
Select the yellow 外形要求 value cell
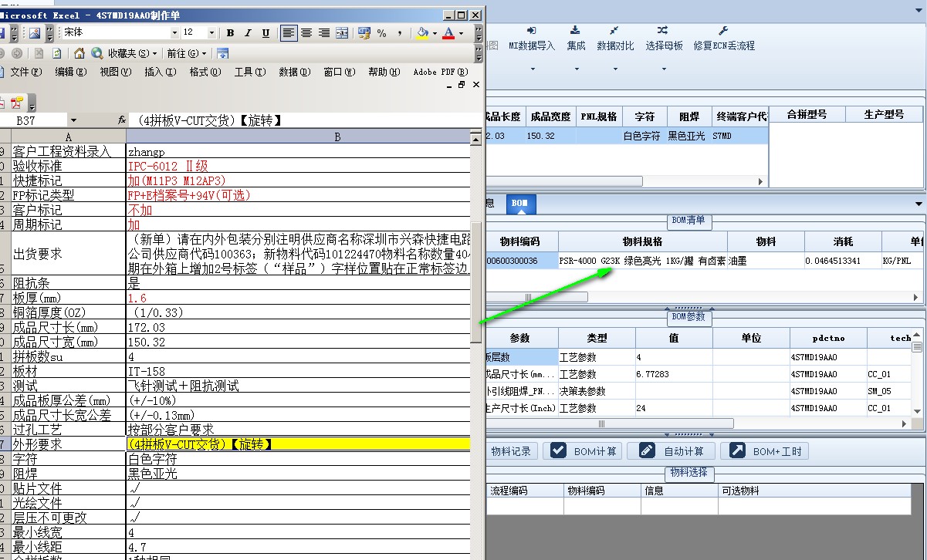(298, 444)
